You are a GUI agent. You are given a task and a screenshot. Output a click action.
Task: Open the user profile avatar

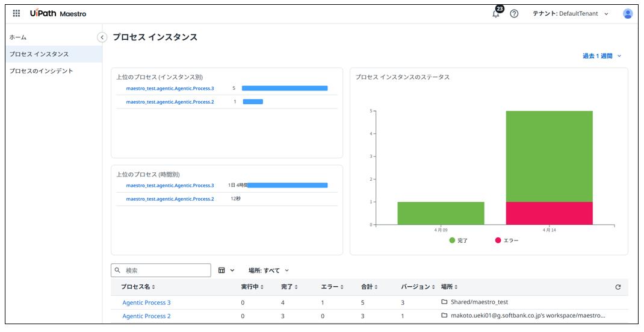[628, 14]
